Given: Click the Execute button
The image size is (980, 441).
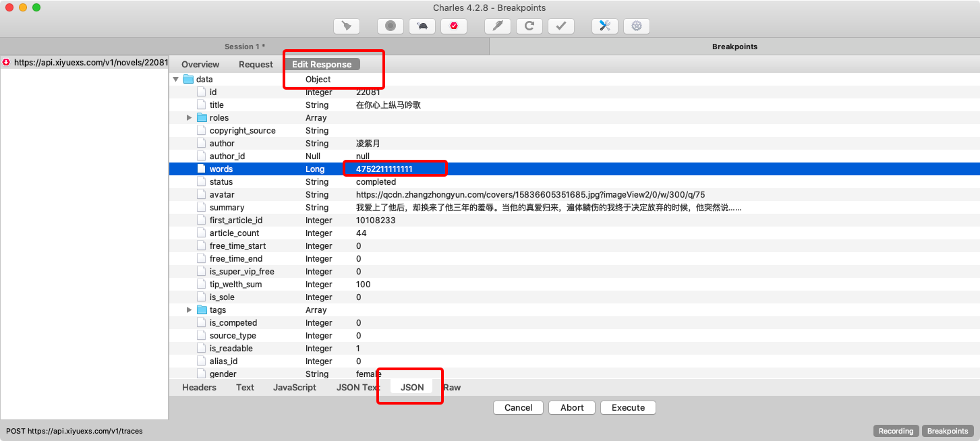Looking at the screenshot, I should point(628,408).
